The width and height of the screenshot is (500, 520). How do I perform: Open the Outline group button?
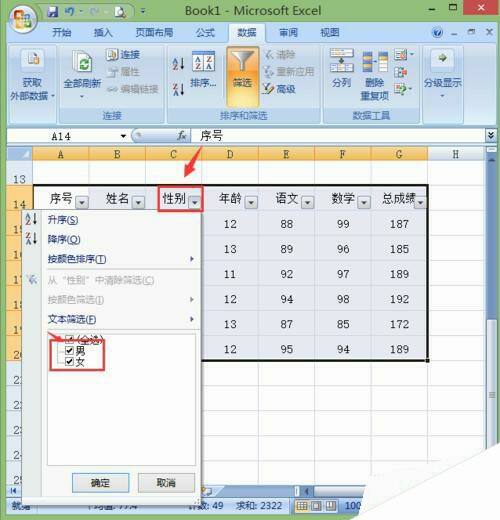click(442, 74)
